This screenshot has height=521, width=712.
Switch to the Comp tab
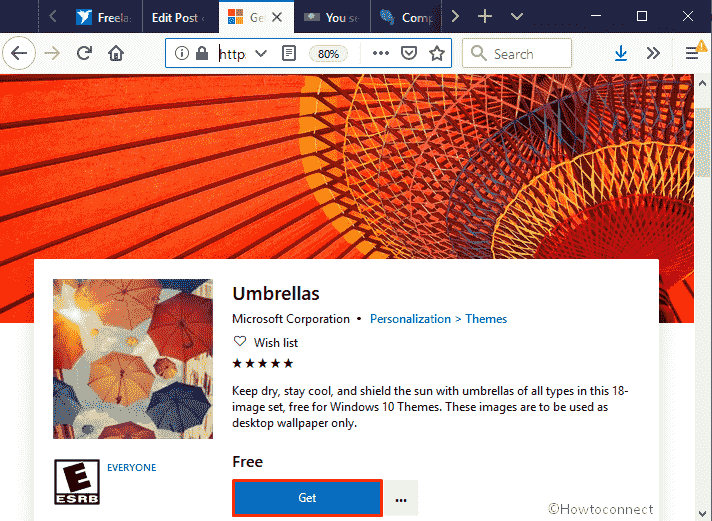click(x=406, y=17)
